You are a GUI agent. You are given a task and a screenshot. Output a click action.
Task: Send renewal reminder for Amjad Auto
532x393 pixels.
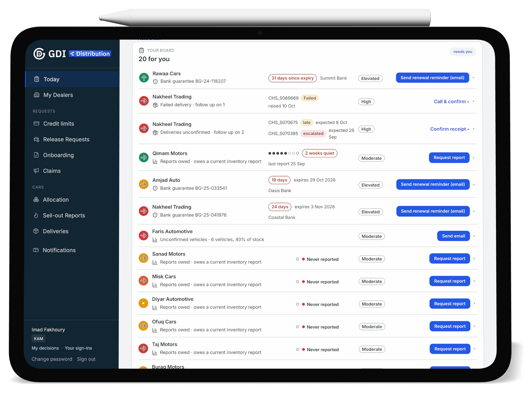click(x=433, y=184)
